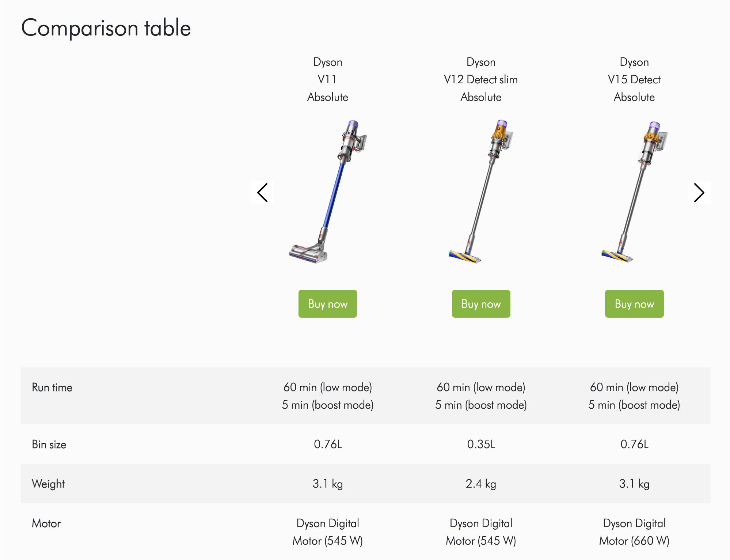
Task: Buy now the V15 Detect Absolute
Action: [634, 304]
